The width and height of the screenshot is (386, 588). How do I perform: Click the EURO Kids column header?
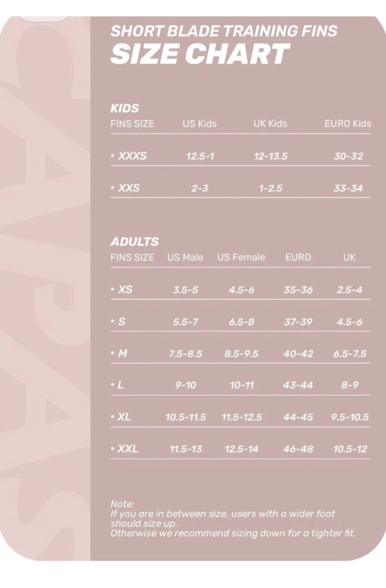coord(348,123)
